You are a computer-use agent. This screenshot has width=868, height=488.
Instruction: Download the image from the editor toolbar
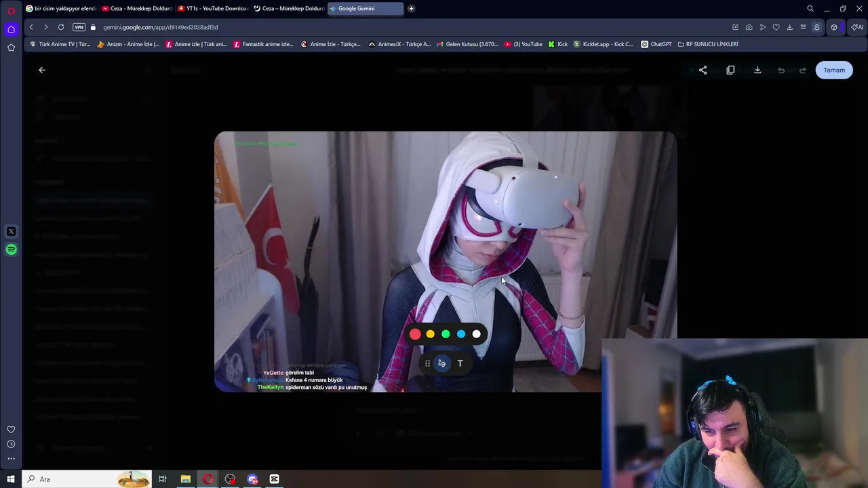757,70
